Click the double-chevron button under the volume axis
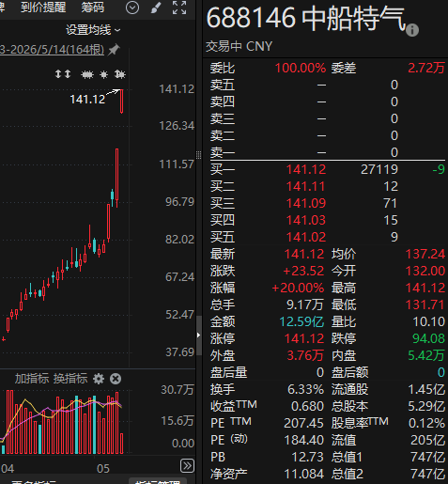Viewport: 448px width, 484px height. click(x=187, y=466)
